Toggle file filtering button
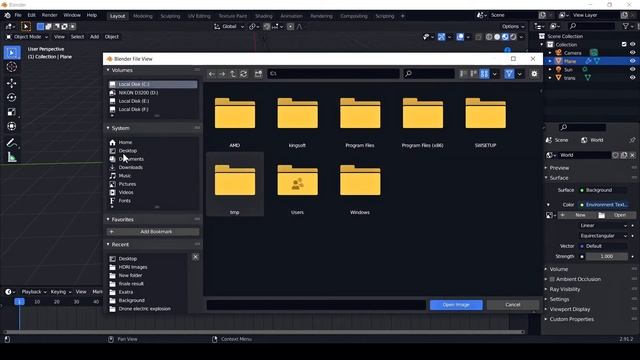This screenshot has height=360, width=640. 509,74
